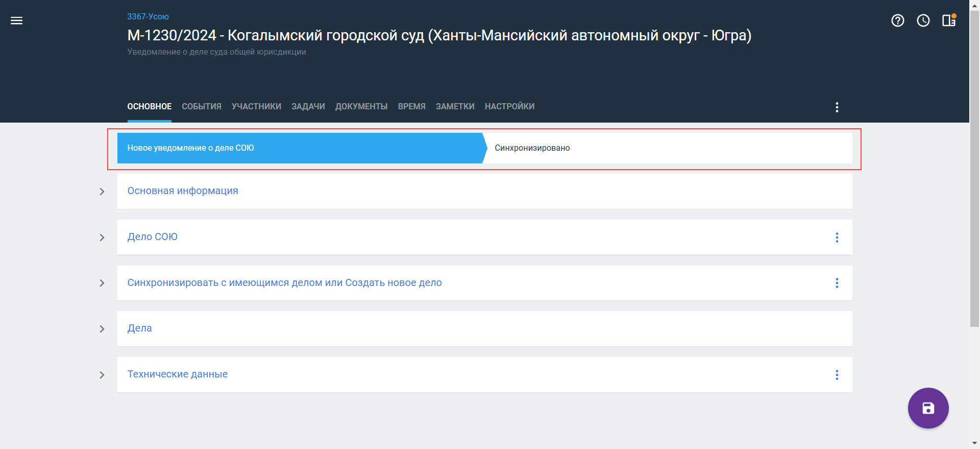The height and width of the screenshot is (449, 980).
Task: Click the Технические данные section title
Action: tap(178, 374)
